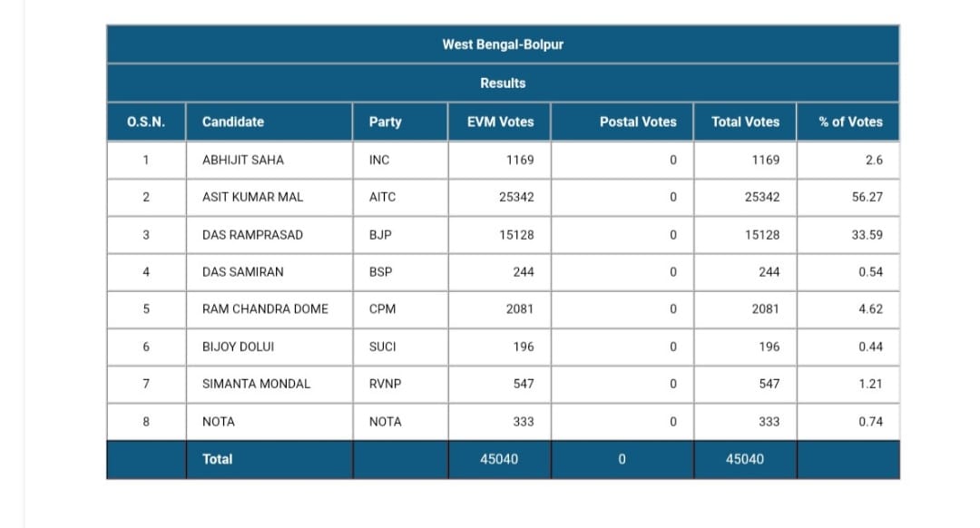Image resolution: width=980 pixels, height=528 pixels.
Task: Select the Results header row
Action: 503,83
